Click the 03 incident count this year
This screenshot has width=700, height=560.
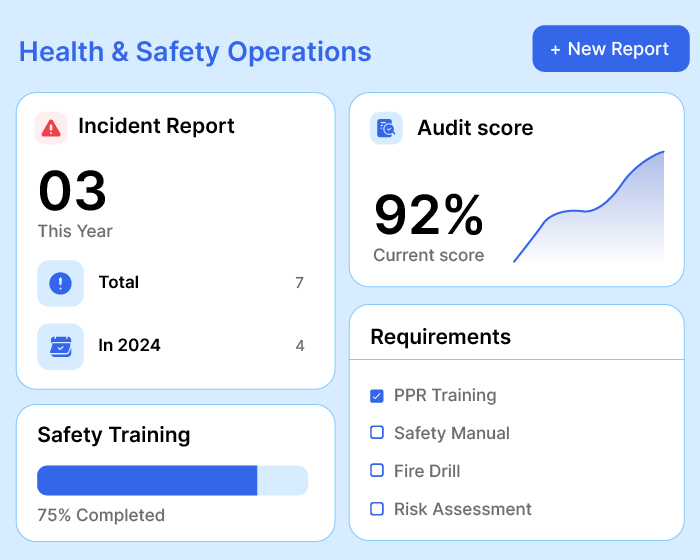[x=72, y=190]
